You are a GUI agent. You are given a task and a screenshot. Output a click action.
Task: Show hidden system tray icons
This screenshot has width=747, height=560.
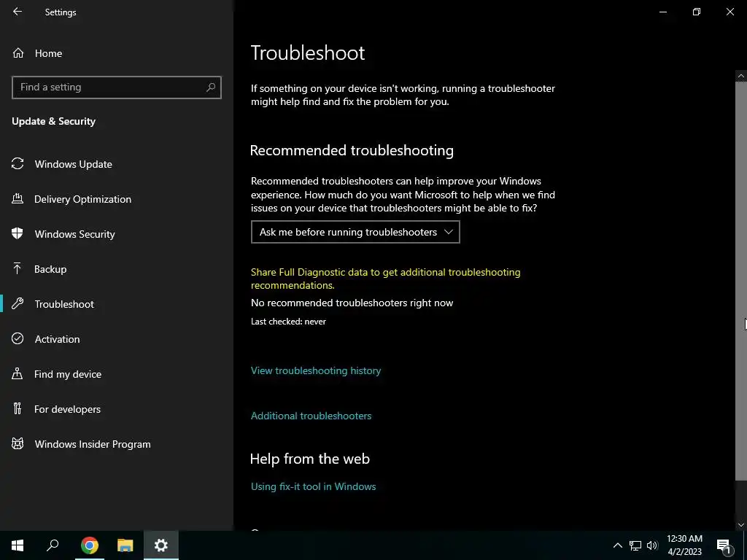[x=617, y=545]
